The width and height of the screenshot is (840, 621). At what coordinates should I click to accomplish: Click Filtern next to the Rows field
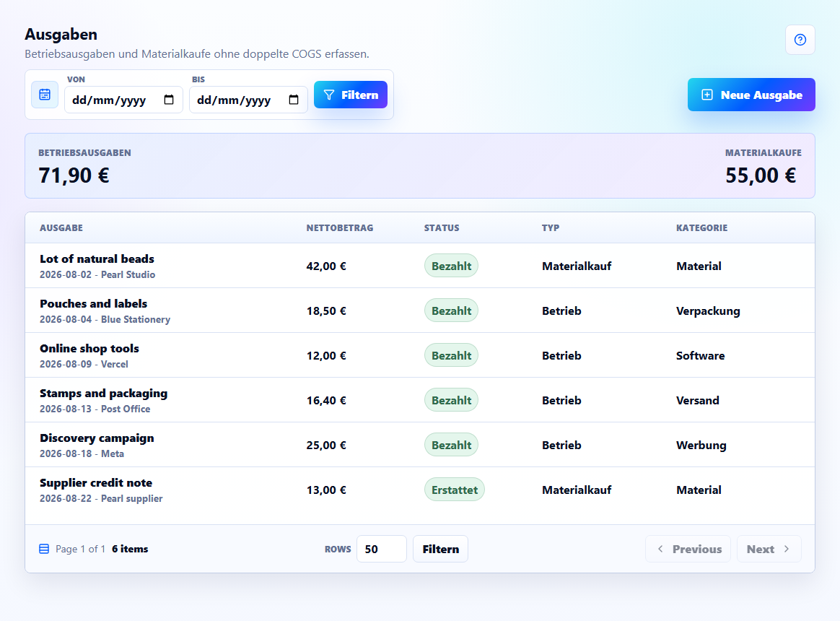tap(440, 549)
